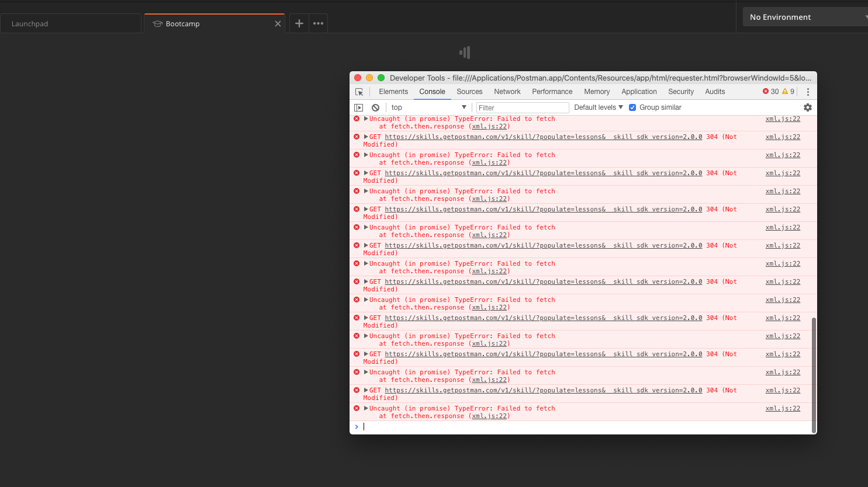The image size is (868, 487).
Task: Select the inspect element cursor icon
Action: click(x=359, y=92)
